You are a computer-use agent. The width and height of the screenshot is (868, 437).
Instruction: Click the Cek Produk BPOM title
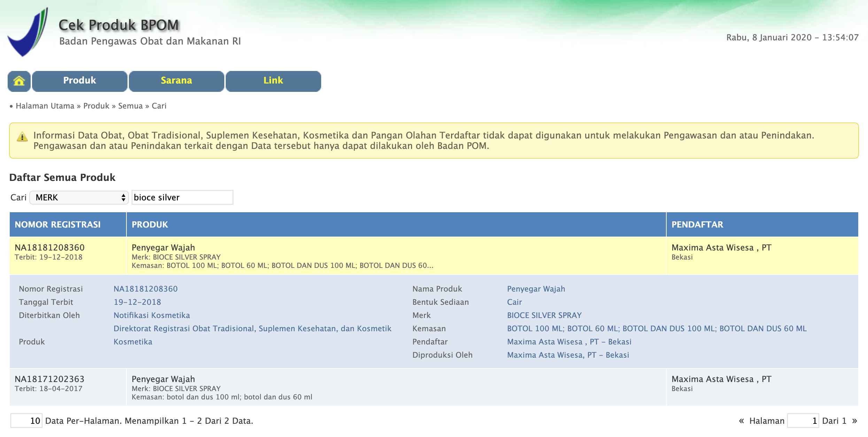coord(118,25)
